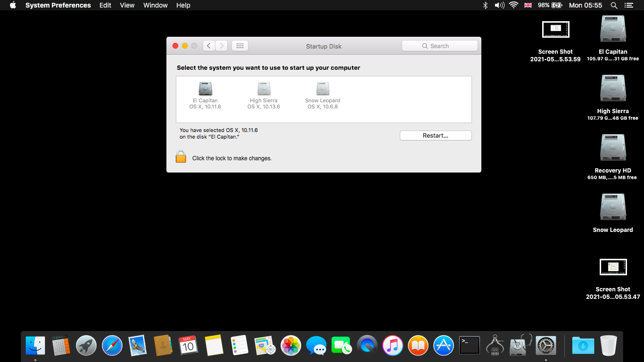Image resolution: width=644 pixels, height=362 pixels.
Task: Open Messages from the Dock
Action: click(x=316, y=346)
